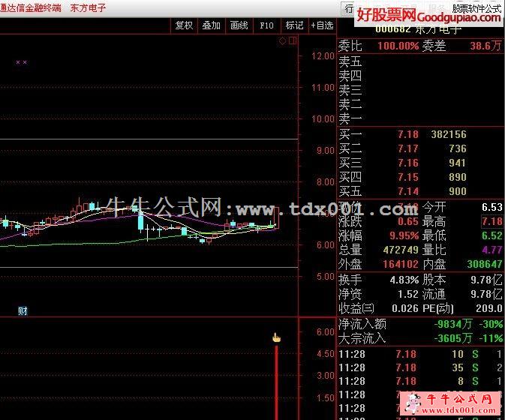
Task: Click 买五 volume 900
Action: [x=457, y=191]
